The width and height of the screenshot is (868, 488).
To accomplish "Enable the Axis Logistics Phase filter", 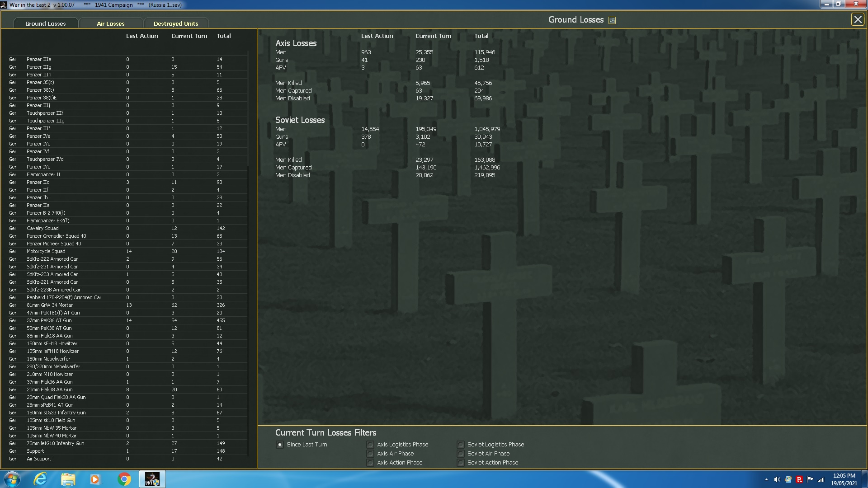I will 370,445.
